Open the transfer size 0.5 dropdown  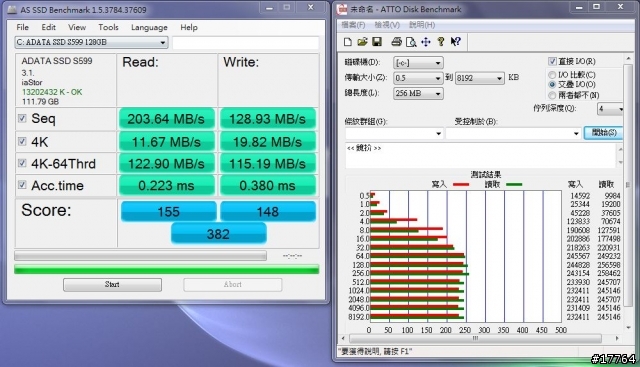click(418, 78)
